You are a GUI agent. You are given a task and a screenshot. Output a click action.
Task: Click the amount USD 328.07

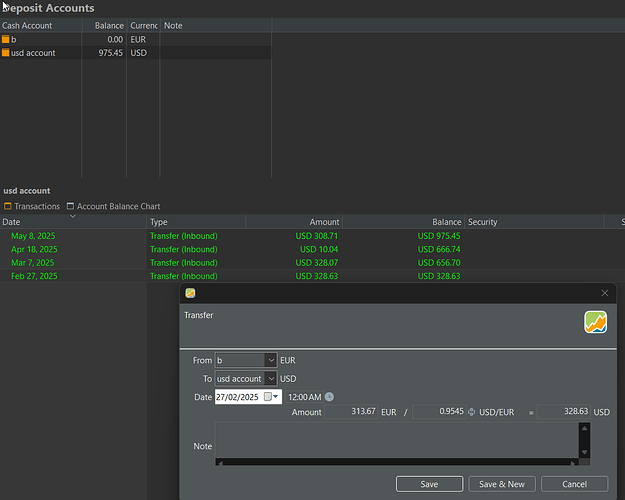(x=316, y=263)
